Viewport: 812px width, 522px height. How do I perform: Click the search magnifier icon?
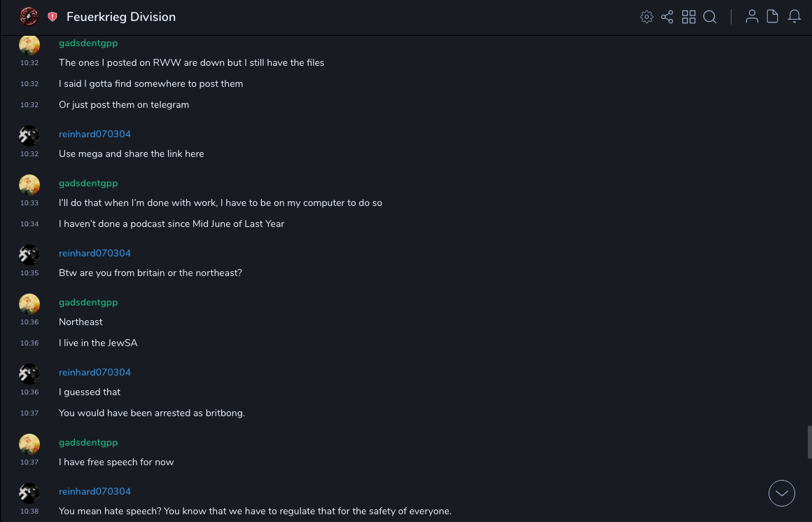(x=710, y=17)
